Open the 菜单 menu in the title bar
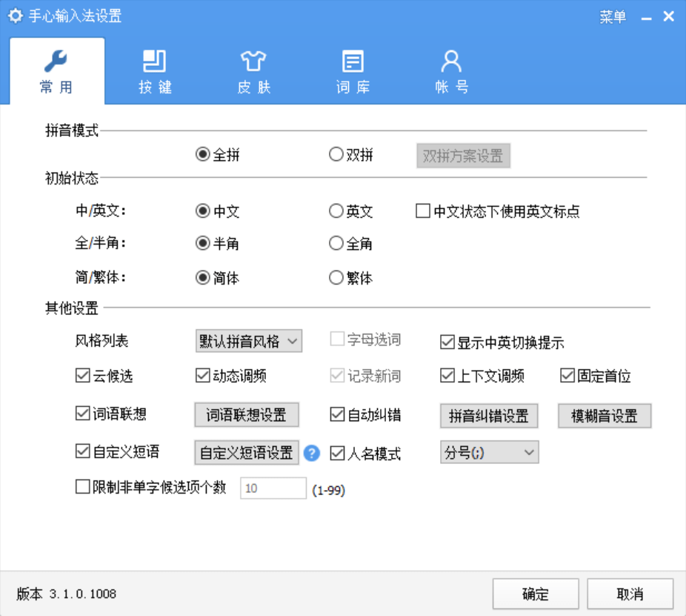This screenshot has width=686, height=616. tap(613, 15)
